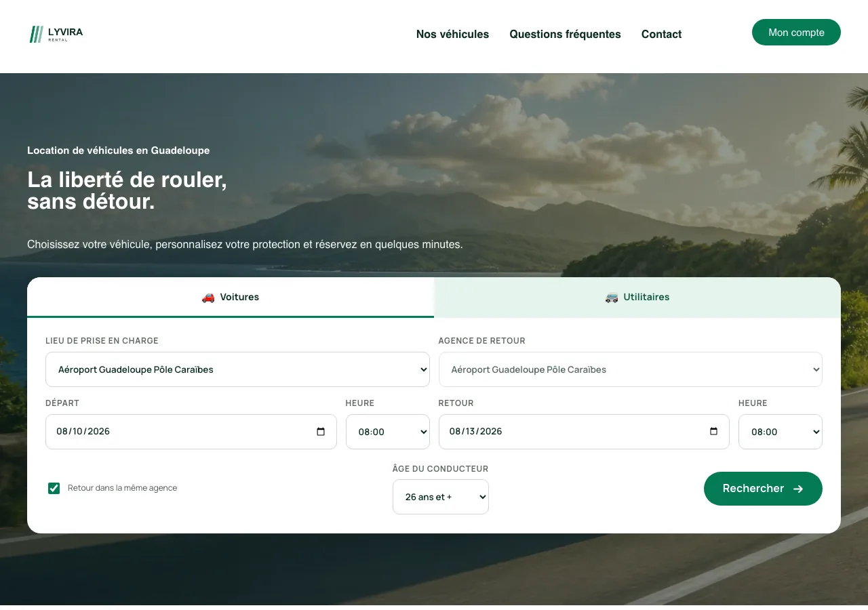Click the Départ date field 08/10/2026
This screenshot has height=610, width=868.
pos(191,432)
